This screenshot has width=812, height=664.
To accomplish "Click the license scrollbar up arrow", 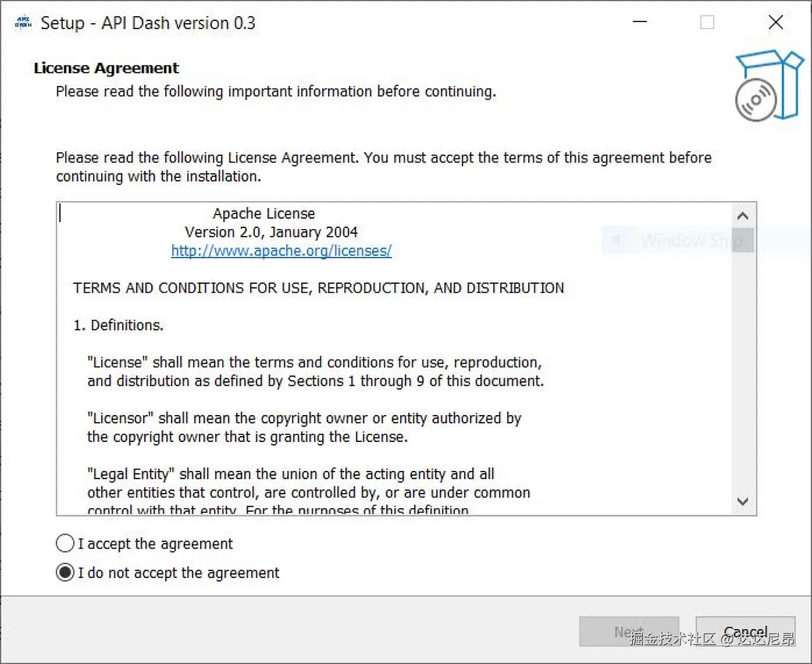I will [x=742, y=216].
